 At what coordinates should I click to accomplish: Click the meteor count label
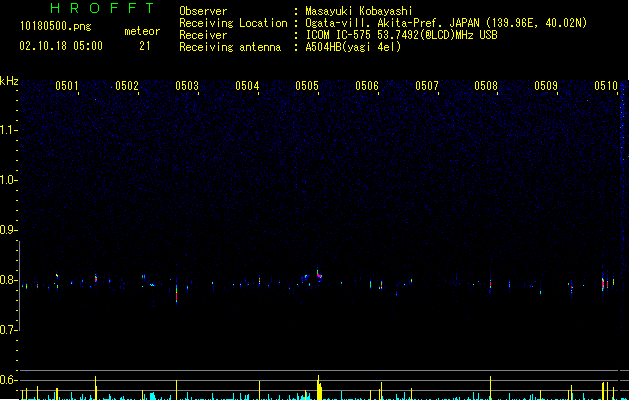(x=142, y=31)
